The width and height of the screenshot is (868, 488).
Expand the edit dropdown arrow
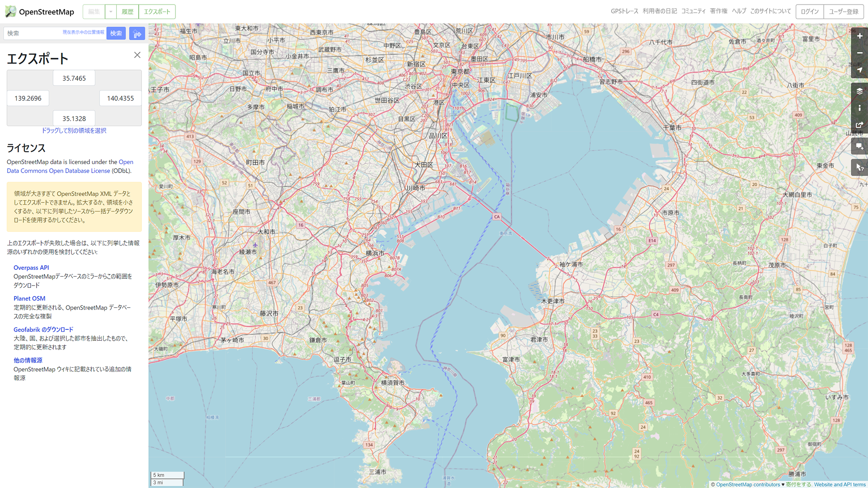point(111,12)
